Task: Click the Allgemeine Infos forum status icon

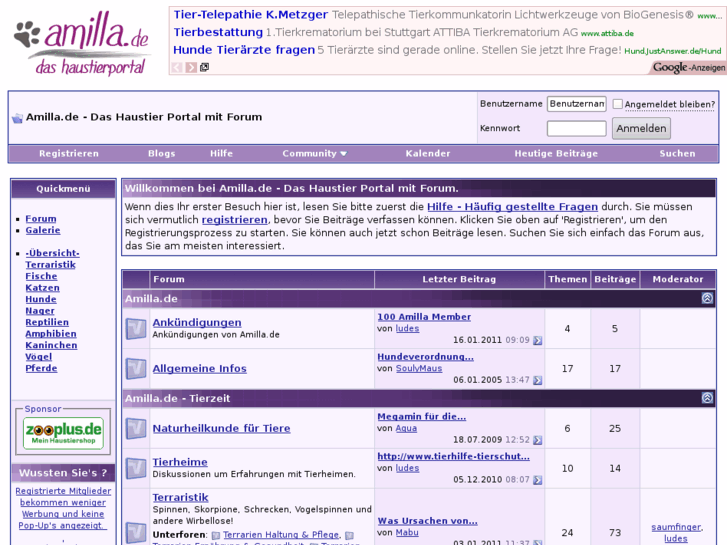Action: coord(136,368)
